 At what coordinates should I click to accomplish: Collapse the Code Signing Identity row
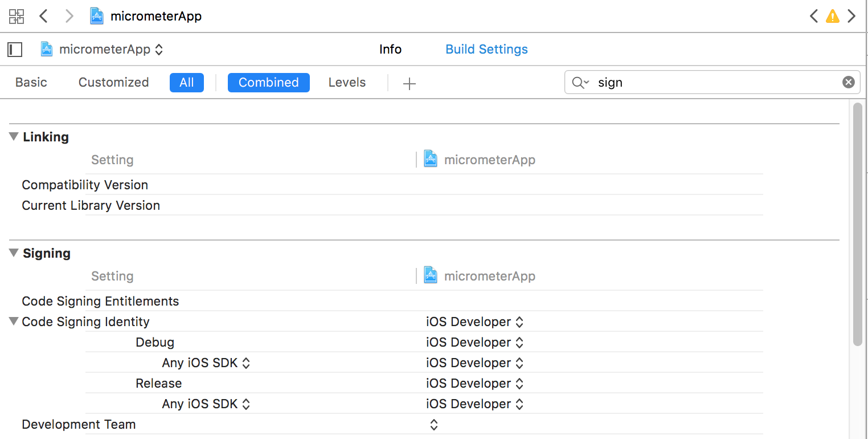tap(14, 322)
